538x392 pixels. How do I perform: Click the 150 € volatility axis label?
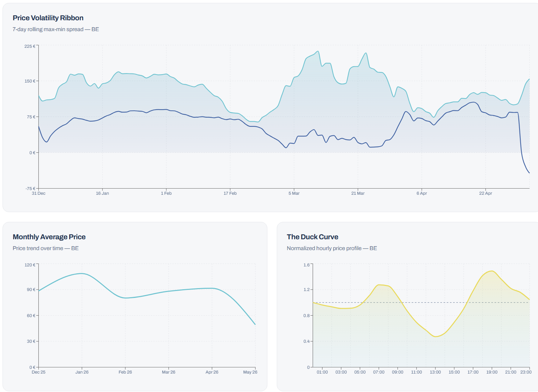(30, 81)
